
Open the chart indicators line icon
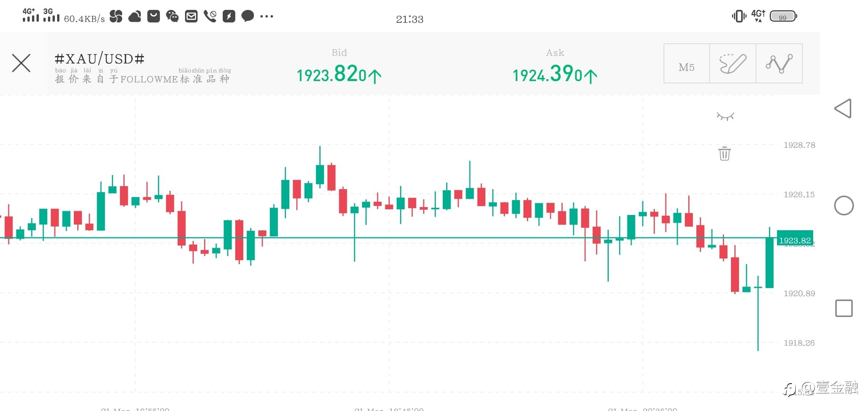[779, 64]
